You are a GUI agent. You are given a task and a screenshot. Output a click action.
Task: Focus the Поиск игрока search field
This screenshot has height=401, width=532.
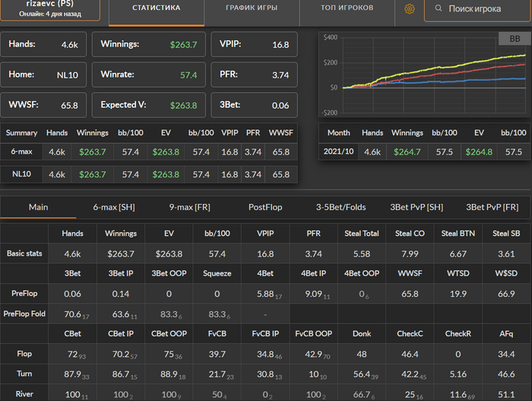tap(478, 9)
